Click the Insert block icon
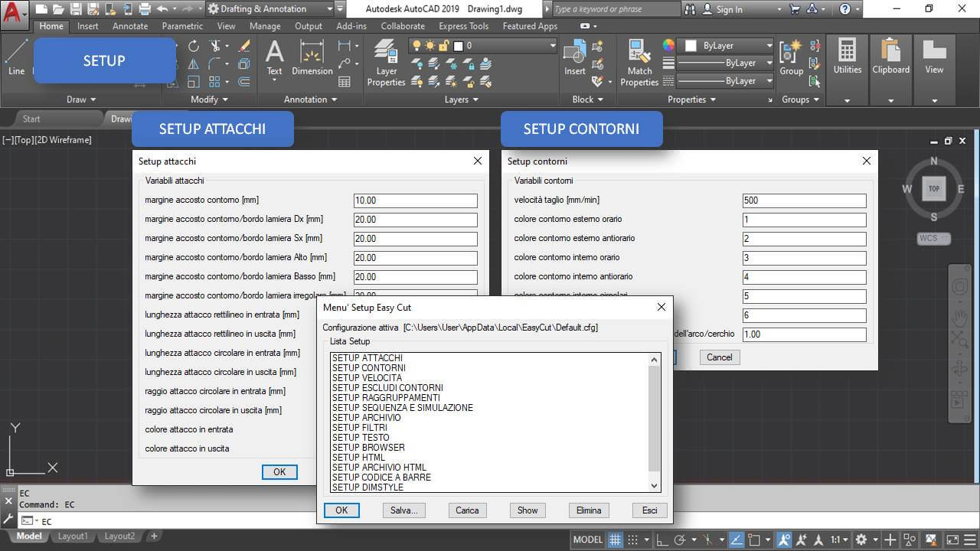 (575, 58)
